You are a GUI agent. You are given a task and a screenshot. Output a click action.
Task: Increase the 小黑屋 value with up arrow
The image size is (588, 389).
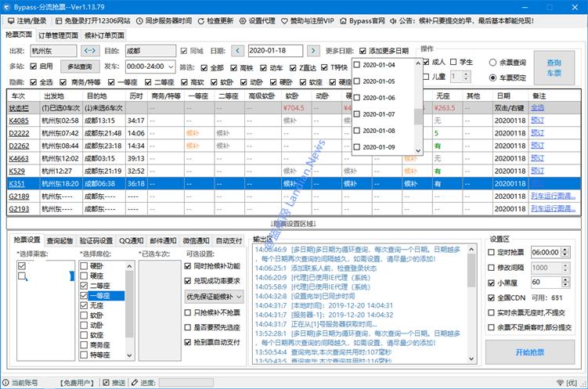(565, 279)
